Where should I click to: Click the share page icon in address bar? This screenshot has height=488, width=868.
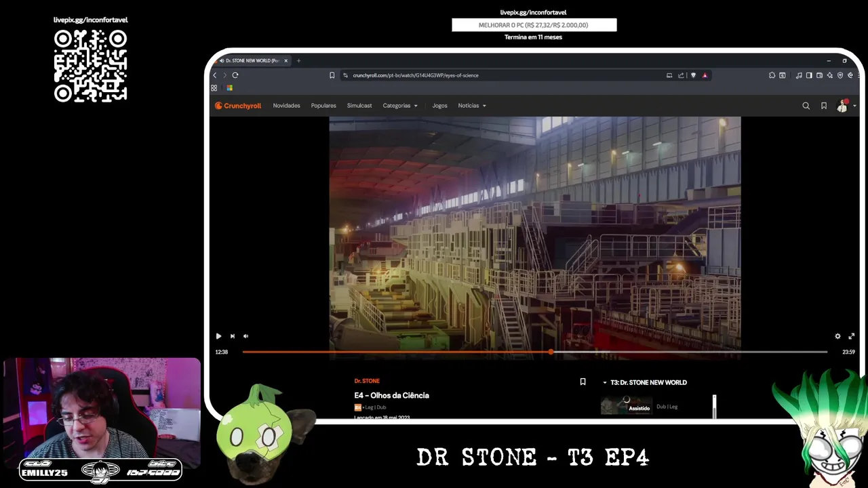(681, 75)
